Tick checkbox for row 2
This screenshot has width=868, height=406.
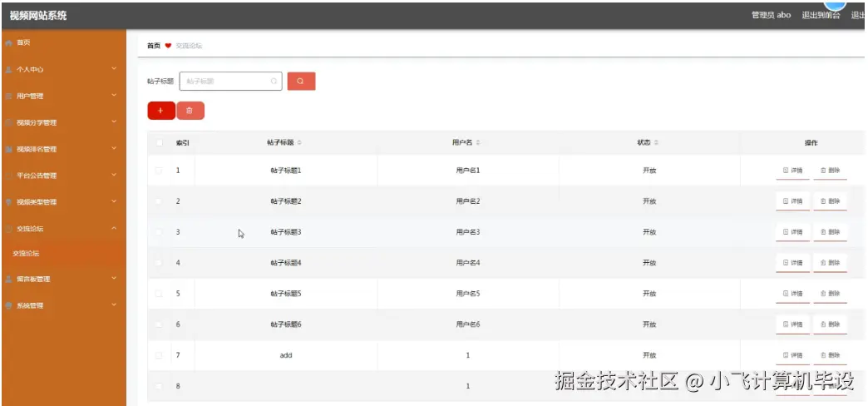160,201
